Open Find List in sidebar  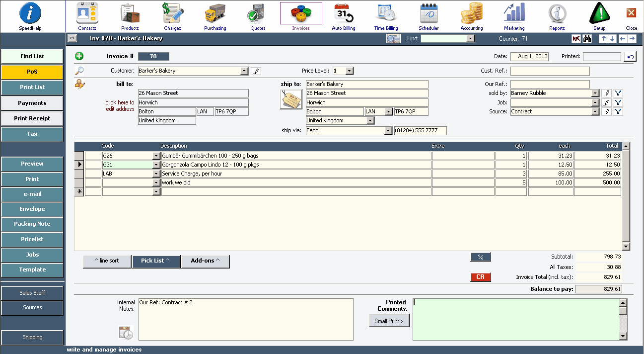[x=32, y=57]
